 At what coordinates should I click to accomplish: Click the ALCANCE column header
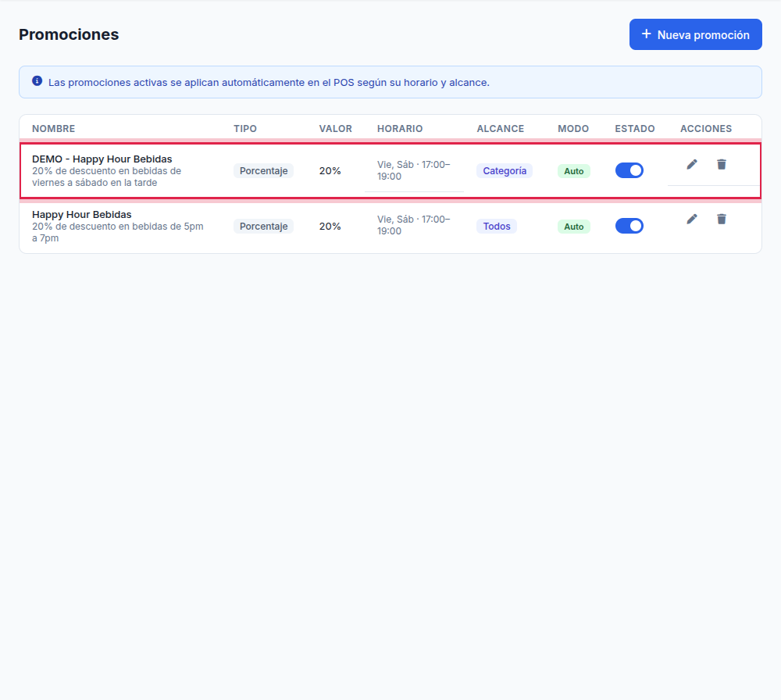pyautogui.click(x=501, y=129)
